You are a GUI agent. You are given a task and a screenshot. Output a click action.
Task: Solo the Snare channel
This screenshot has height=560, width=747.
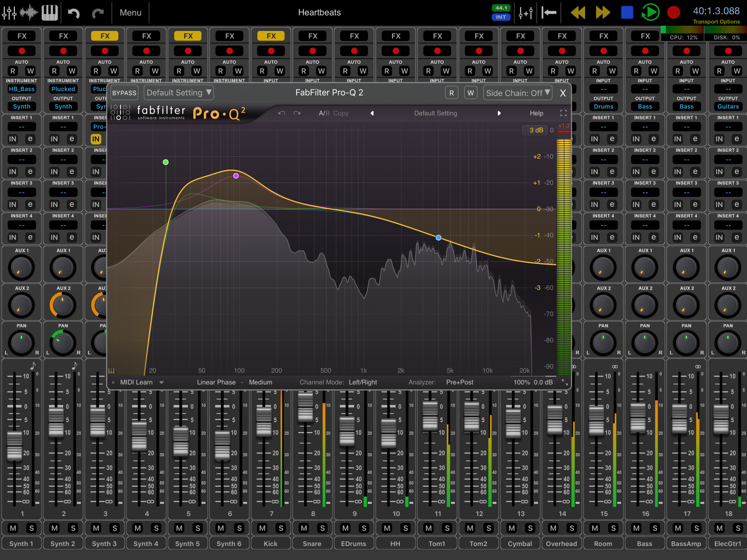(x=322, y=528)
